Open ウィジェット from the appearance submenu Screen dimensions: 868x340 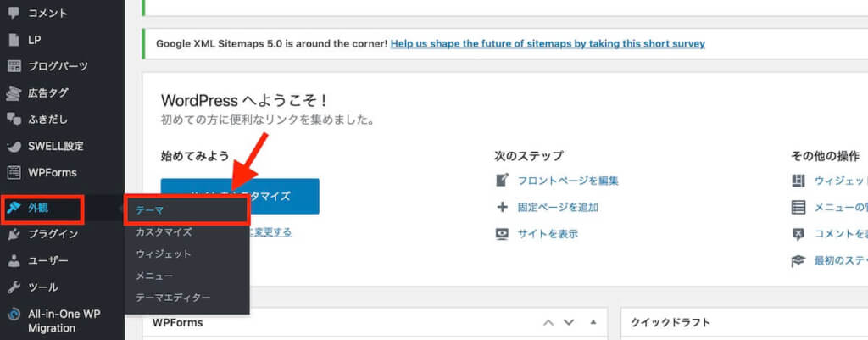pos(164,254)
